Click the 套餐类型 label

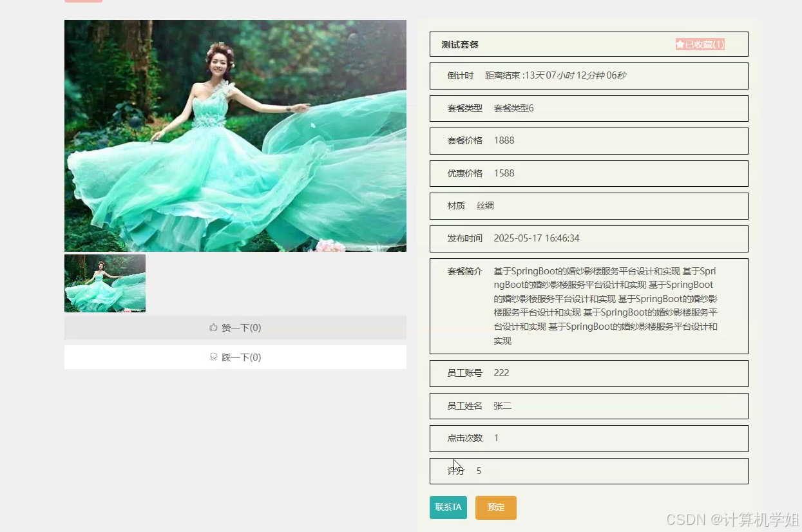point(465,108)
